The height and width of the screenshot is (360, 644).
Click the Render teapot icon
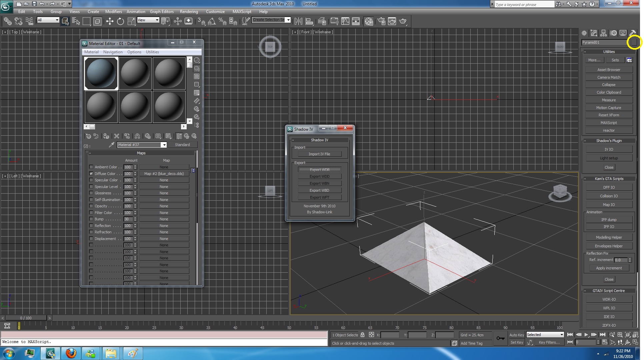click(x=403, y=21)
